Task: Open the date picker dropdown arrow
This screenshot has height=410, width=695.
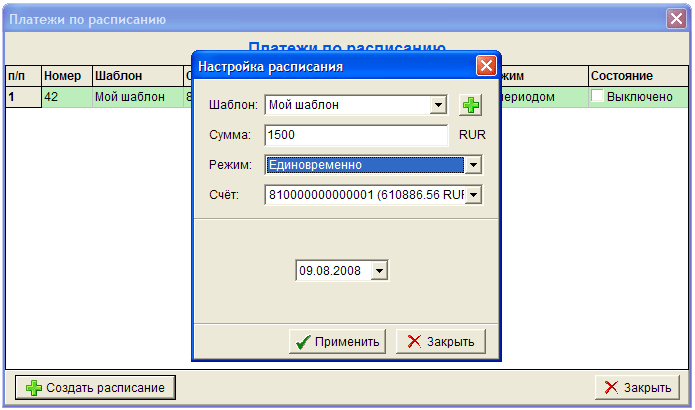Action: (x=378, y=271)
